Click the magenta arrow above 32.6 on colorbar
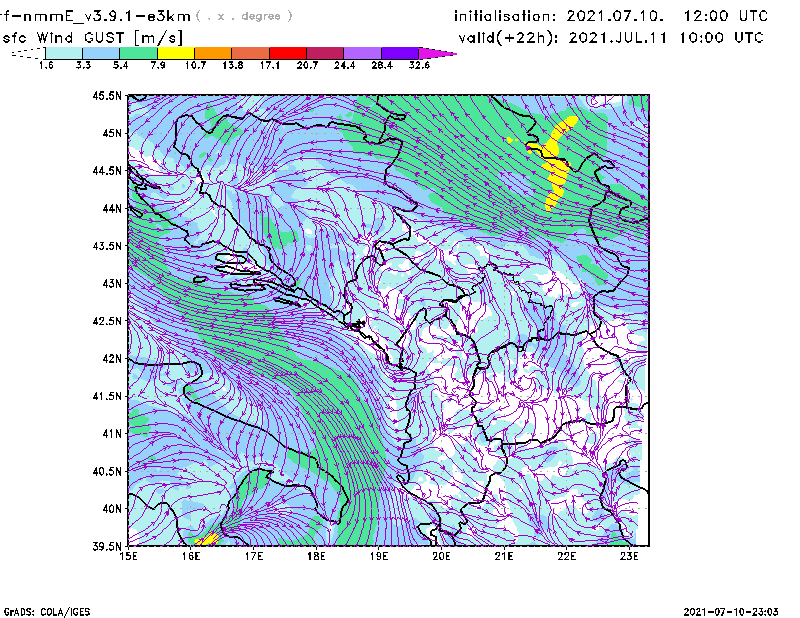The image size is (800, 618). point(437,53)
